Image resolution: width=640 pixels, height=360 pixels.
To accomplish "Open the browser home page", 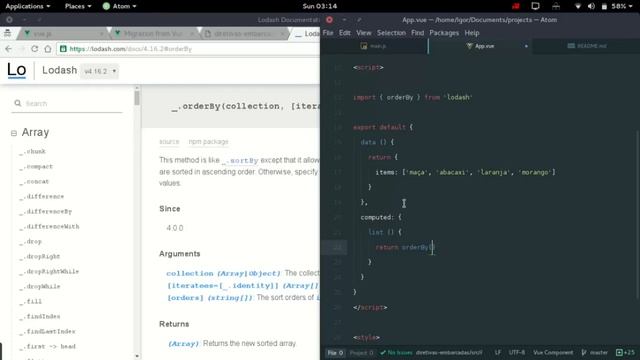I will pyautogui.click(x=48, y=49).
